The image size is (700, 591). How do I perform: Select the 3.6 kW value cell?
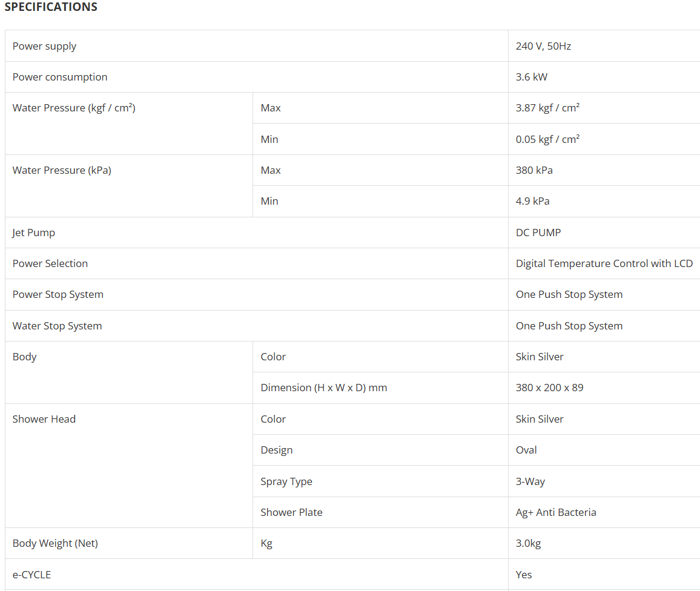click(x=532, y=77)
